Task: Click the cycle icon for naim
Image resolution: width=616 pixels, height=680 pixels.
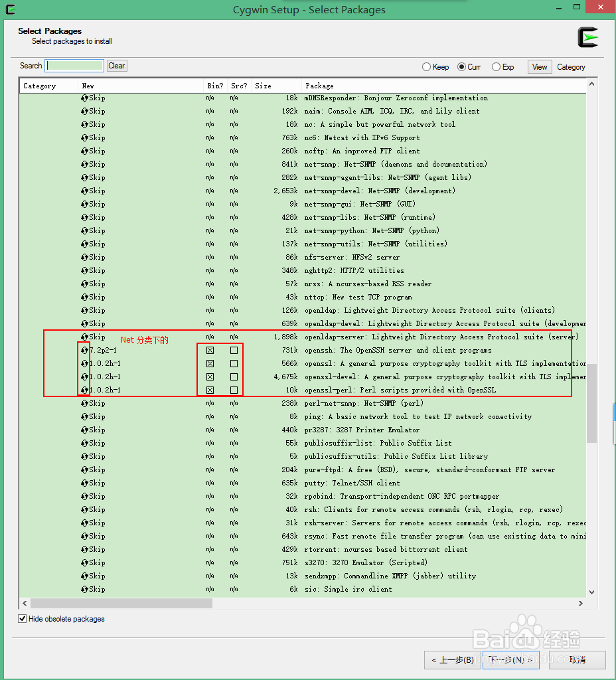Action: pos(84,111)
